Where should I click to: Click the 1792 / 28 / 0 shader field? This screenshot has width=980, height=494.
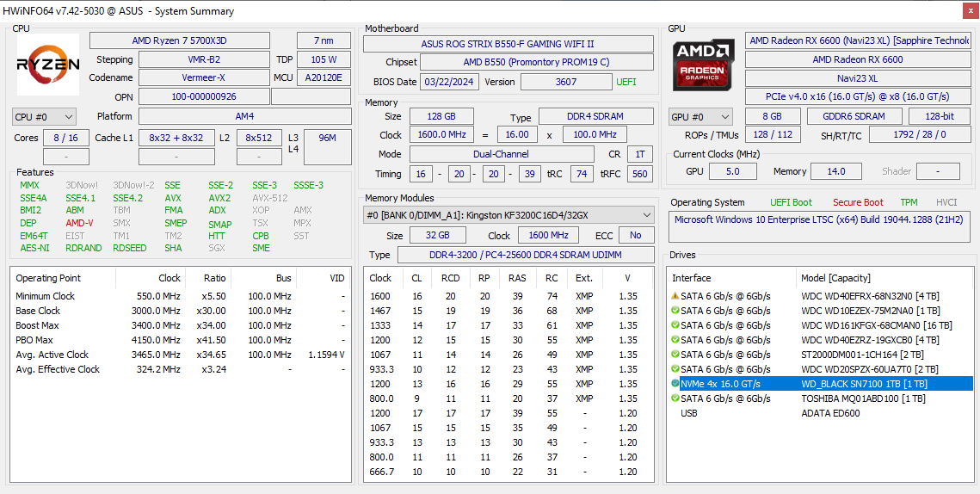(920, 134)
